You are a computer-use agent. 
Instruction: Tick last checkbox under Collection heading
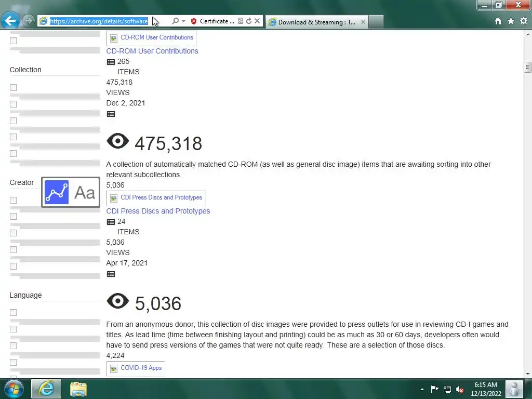(13, 154)
